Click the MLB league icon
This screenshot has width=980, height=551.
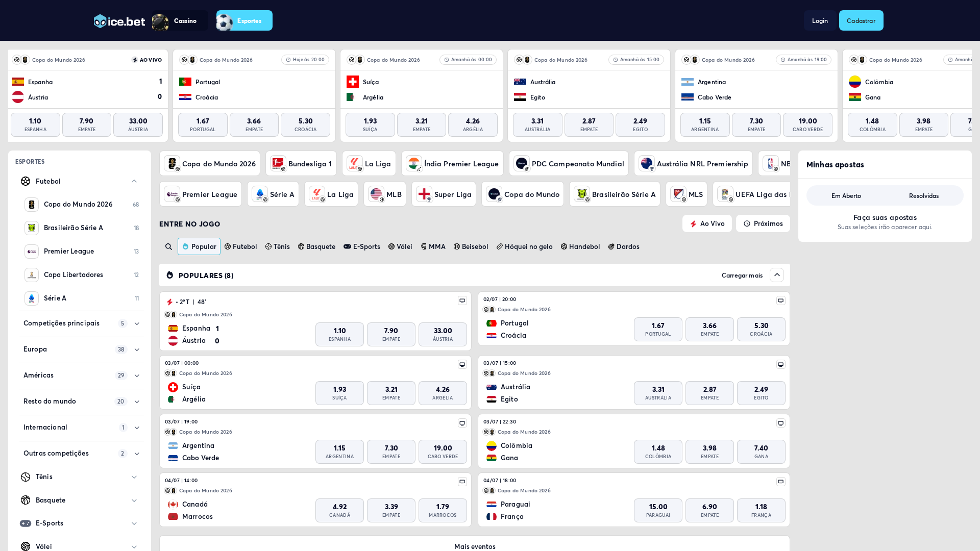(376, 194)
